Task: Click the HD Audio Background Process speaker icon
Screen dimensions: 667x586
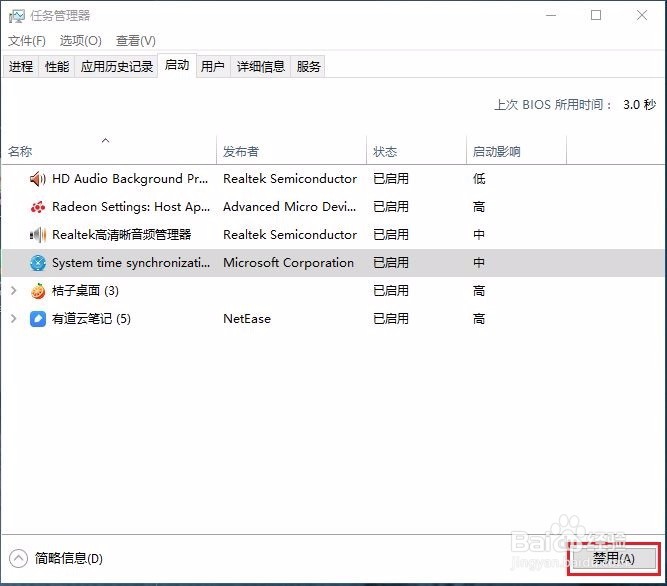Action: tap(38, 179)
